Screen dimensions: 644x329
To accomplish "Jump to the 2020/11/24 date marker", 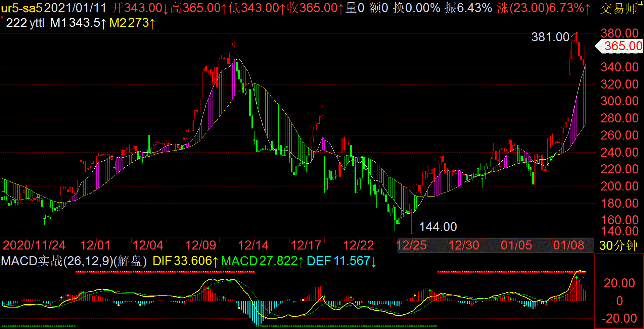I will point(34,245).
